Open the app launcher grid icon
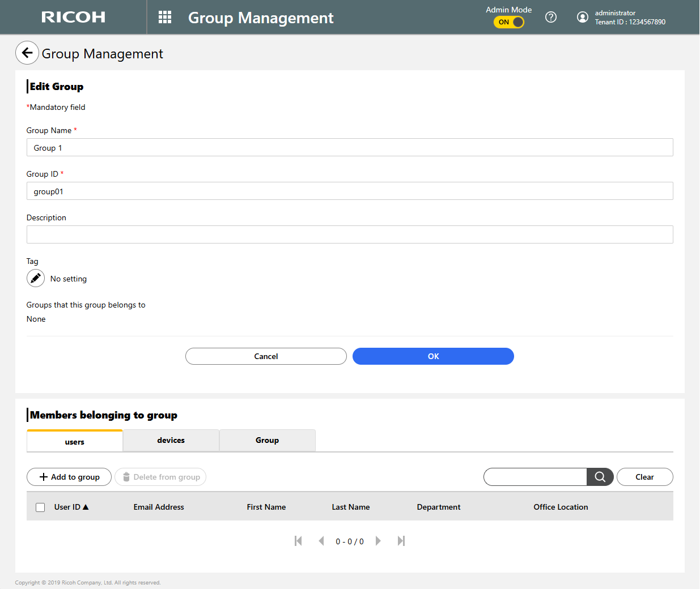Viewport: 700px width, 589px height. (x=164, y=17)
